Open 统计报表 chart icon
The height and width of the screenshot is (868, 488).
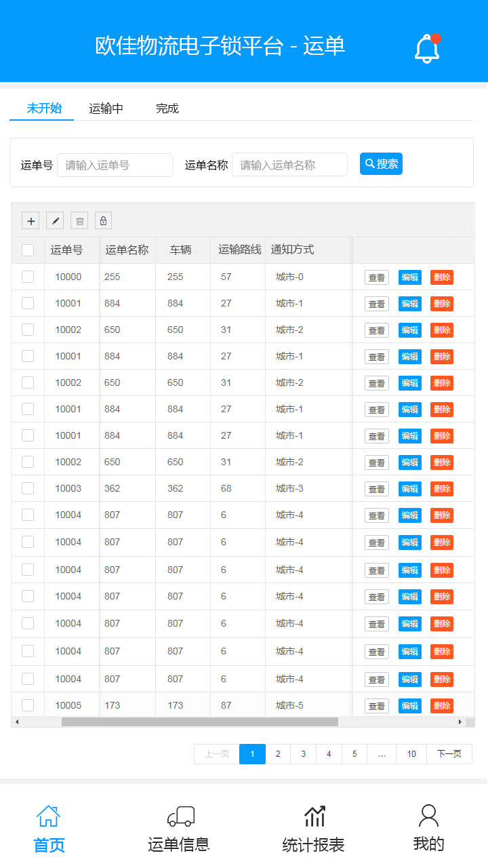point(314,816)
